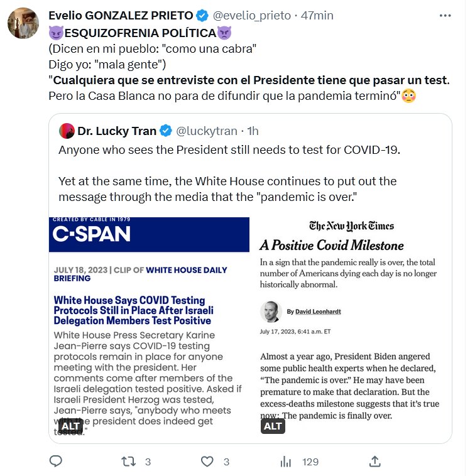Screen dimensions: 470x476
Task: Show ALT text for the C-SPAN image
Action: pos(70,426)
